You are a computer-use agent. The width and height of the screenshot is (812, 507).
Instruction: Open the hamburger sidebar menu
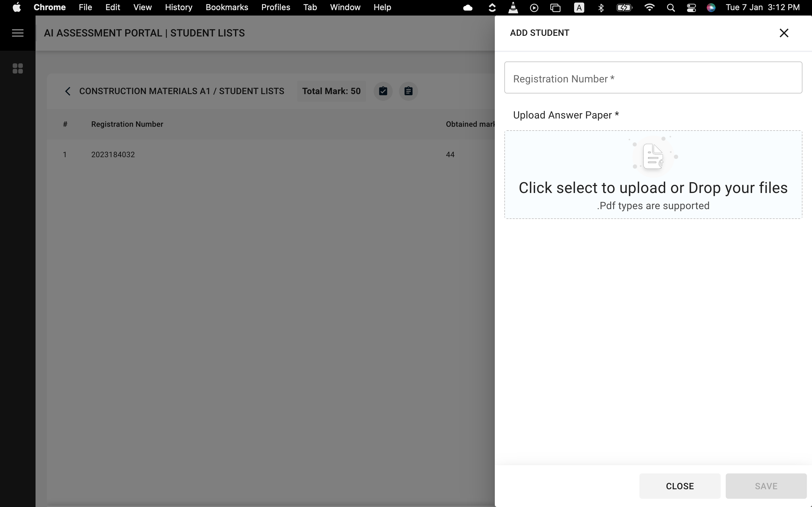[x=17, y=33]
